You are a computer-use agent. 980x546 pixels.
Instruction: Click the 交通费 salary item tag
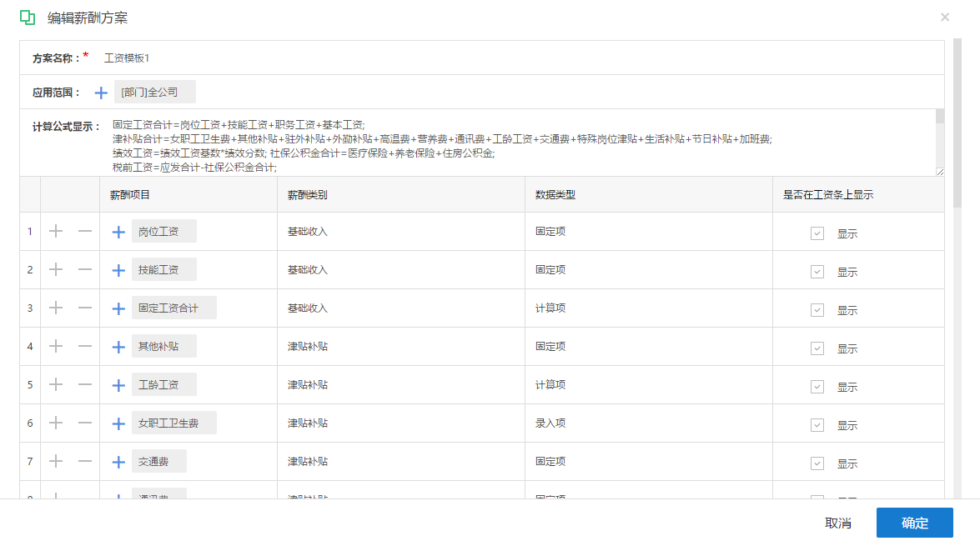click(x=158, y=461)
